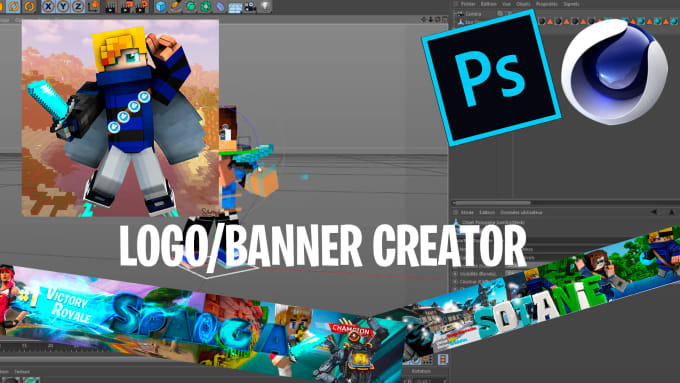The image size is (680, 383).
Task: Click the Cinema 4D sphere logo
Action: pos(615,72)
